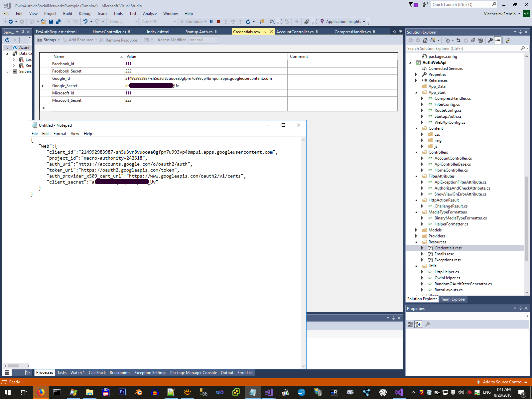Toggle Preview Selected Items in Solution Explorer

pos(498,40)
